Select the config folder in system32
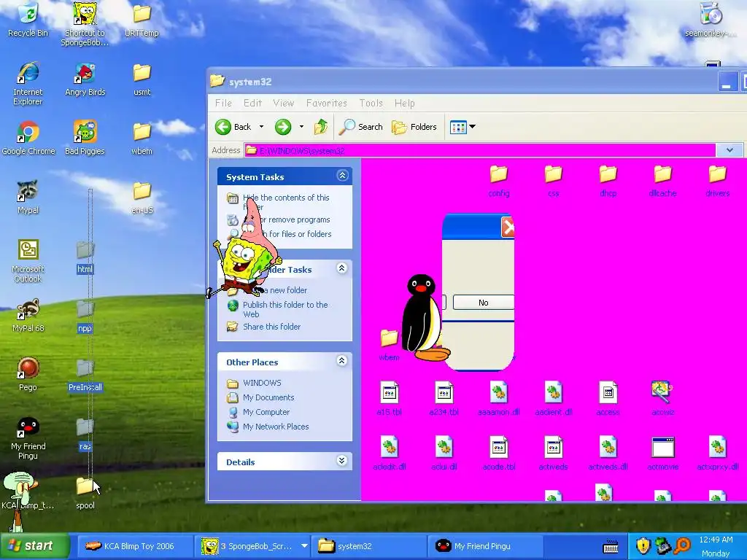Viewport: 747px width, 560px height. pos(499,181)
